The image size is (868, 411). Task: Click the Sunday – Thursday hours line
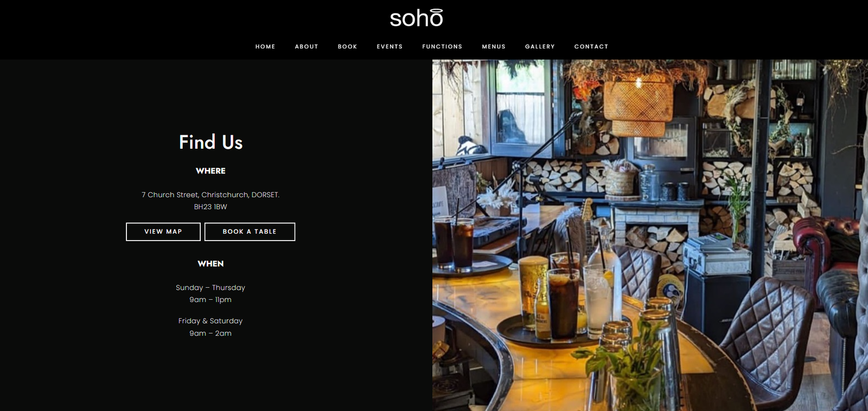click(210, 287)
